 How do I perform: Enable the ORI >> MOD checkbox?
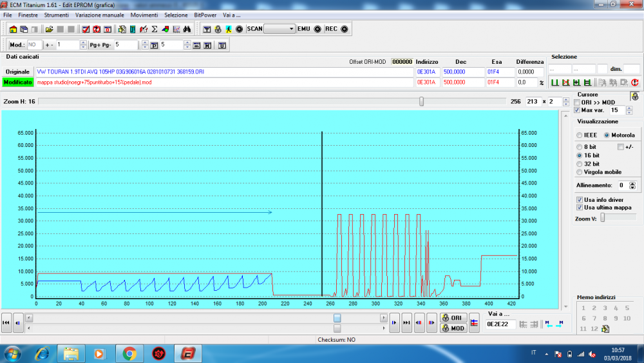[577, 103]
